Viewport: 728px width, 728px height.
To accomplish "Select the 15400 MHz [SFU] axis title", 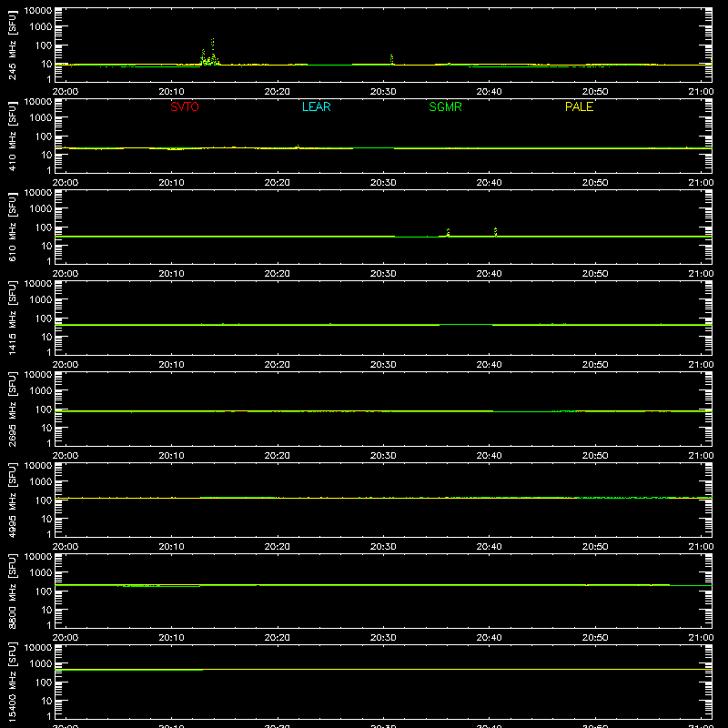I will click(x=13, y=682).
